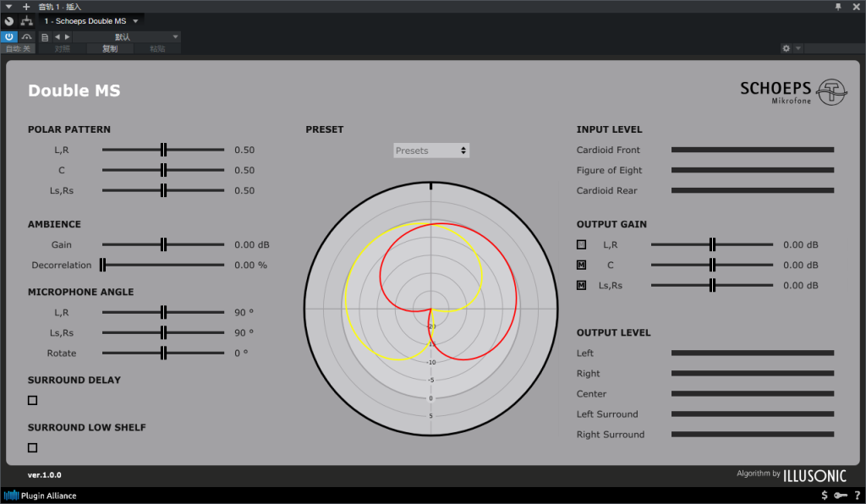866x504 pixels.
Task: Adjust the Ambience Gain slider
Action: click(163, 244)
